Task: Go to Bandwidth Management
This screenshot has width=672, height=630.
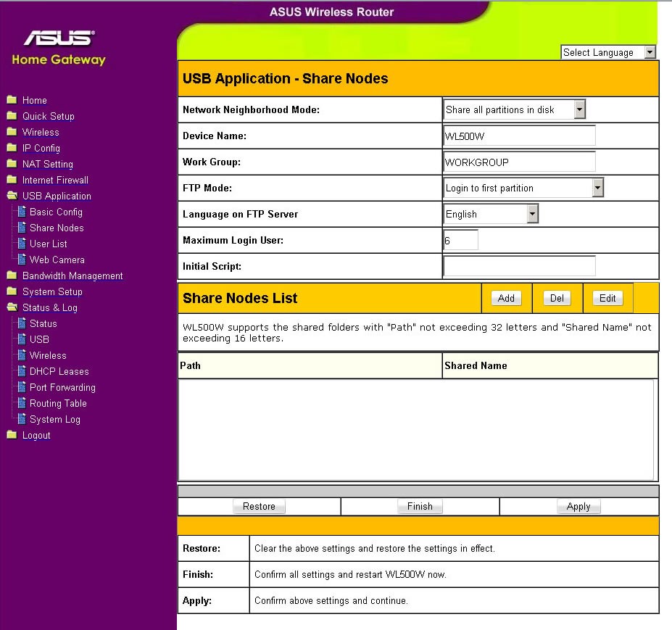Action: [72, 275]
